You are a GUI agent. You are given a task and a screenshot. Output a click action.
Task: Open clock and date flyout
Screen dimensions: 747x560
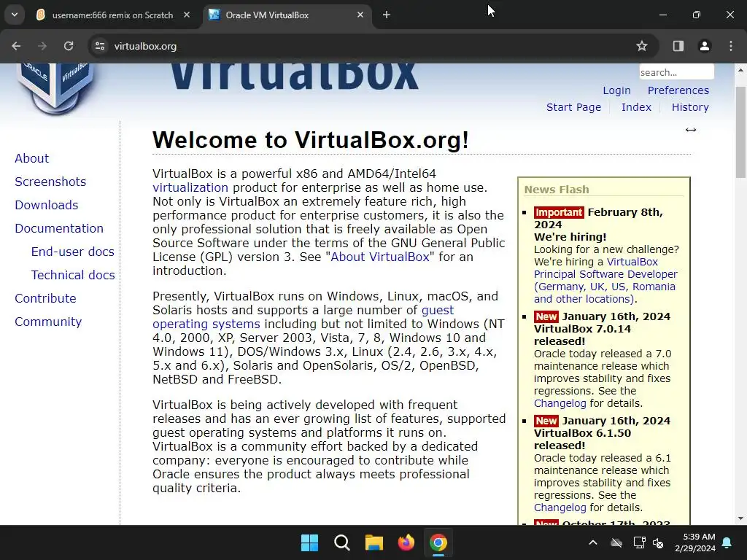click(x=695, y=542)
